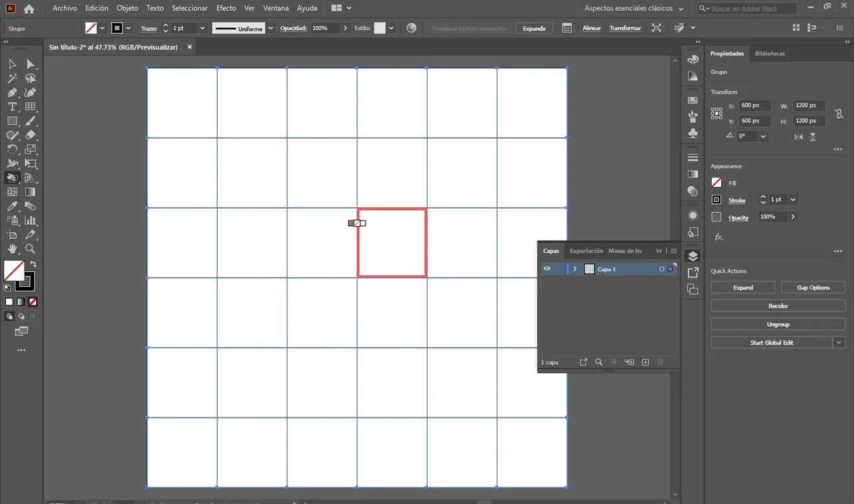Select the Column Graph tool
Image resolution: width=854 pixels, height=504 pixels.
(x=30, y=221)
